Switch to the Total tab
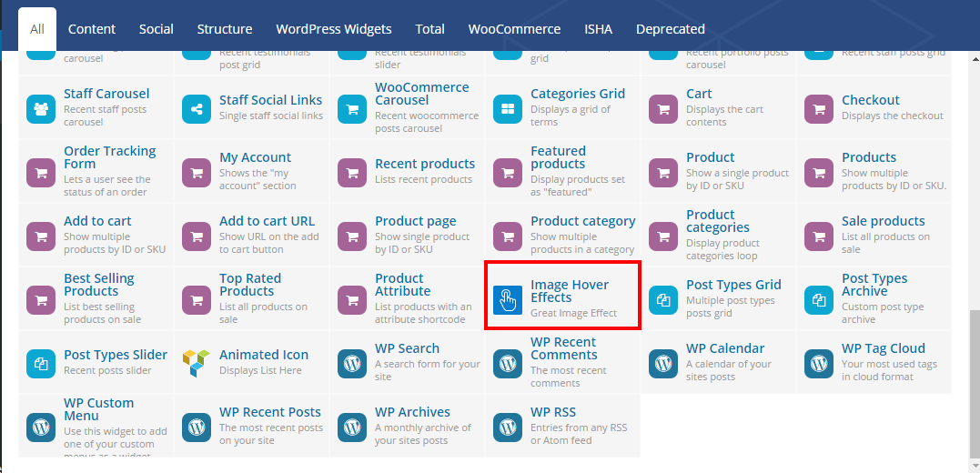The width and height of the screenshot is (980, 473). coord(430,29)
